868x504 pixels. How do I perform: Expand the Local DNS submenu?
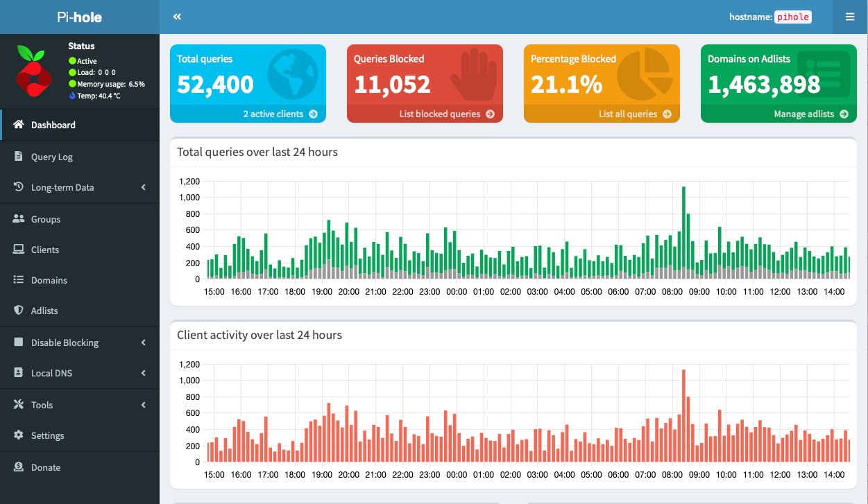(144, 373)
